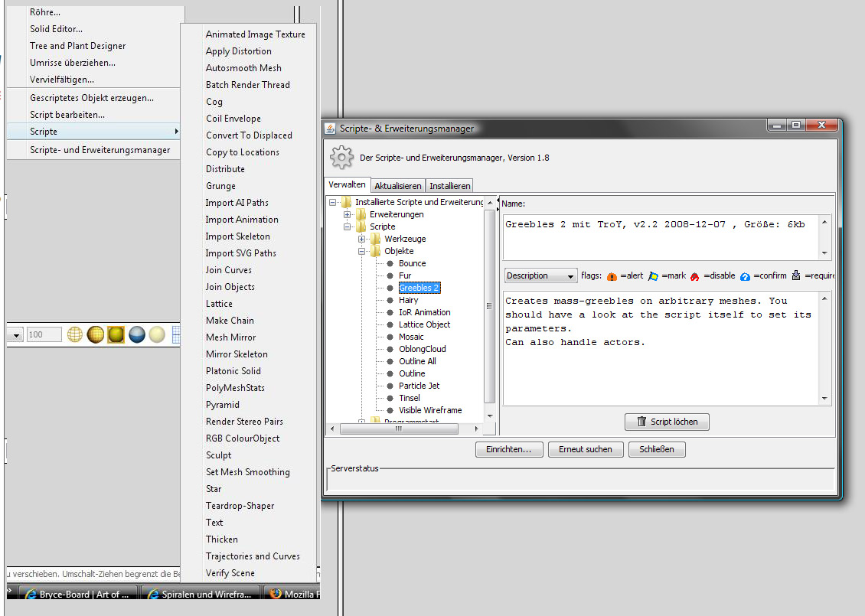Click the Einrichten... button
This screenshot has height=616, width=865.
[508, 449]
